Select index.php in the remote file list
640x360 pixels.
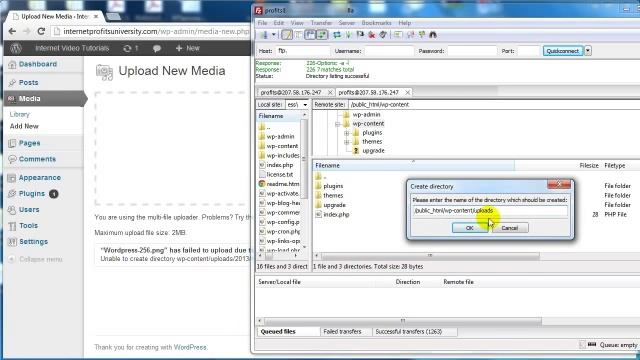click(x=336, y=215)
